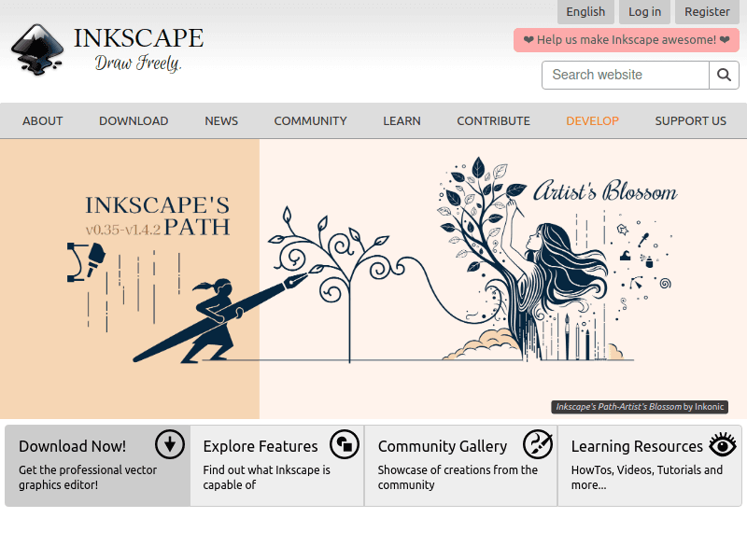Click the download arrow icon on Download Now card

170,445
